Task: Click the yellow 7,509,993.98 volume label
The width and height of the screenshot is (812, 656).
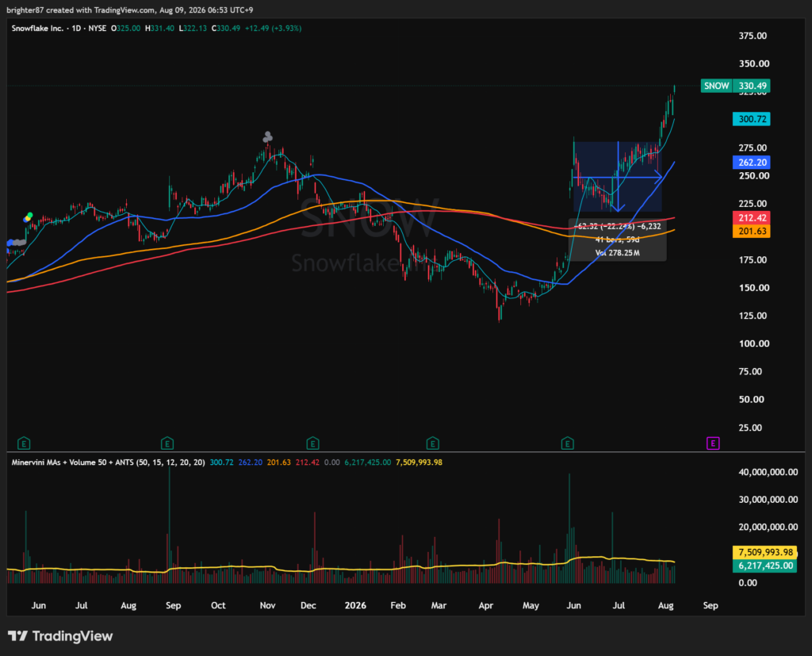Action: coord(765,552)
